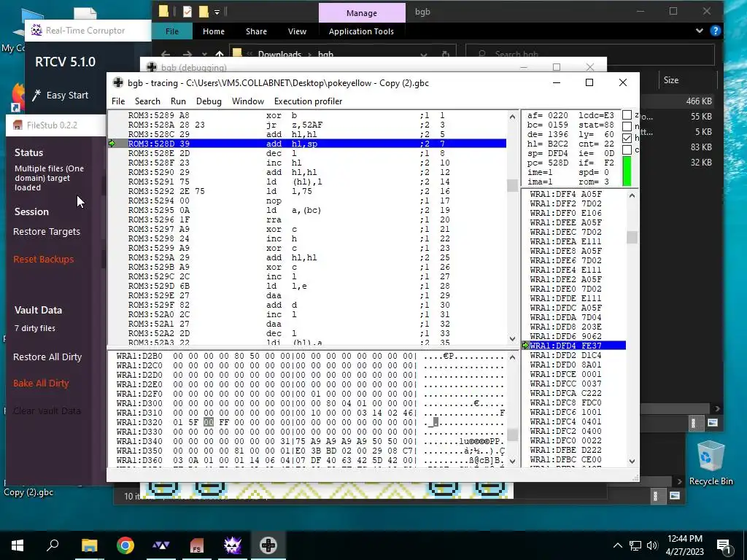Open the Run menu in bgb debugger
Image resolution: width=747 pixels, height=560 pixels.
point(178,101)
